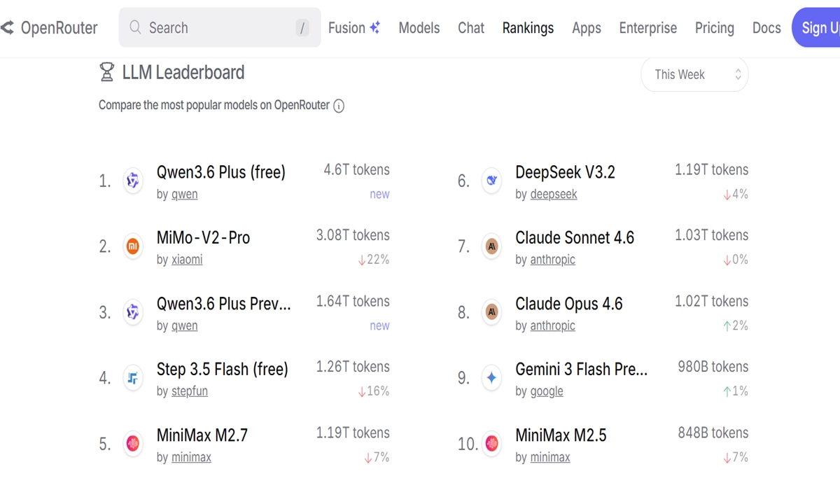Navigate to the Apps page

[x=586, y=28]
